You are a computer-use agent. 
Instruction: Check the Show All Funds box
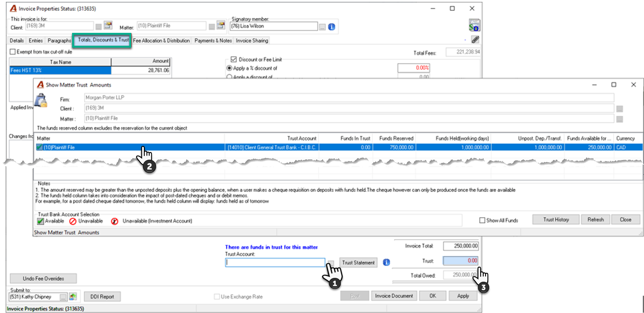482,220
